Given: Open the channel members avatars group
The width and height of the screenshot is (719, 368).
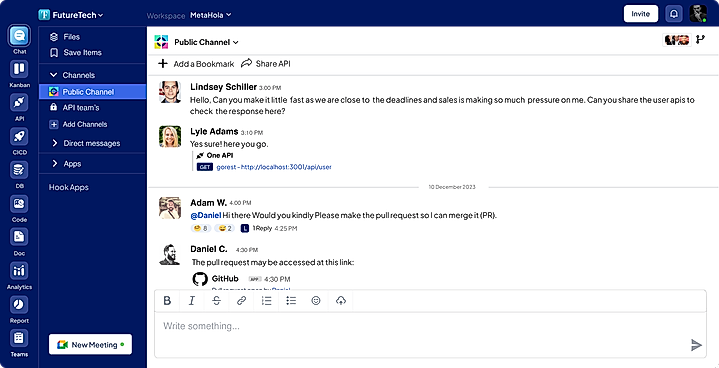Looking at the screenshot, I should coord(677,40).
